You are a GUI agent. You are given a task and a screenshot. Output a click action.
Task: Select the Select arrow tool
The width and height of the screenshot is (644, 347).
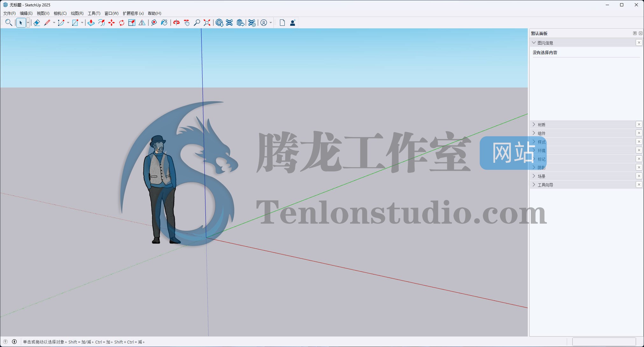(x=21, y=23)
